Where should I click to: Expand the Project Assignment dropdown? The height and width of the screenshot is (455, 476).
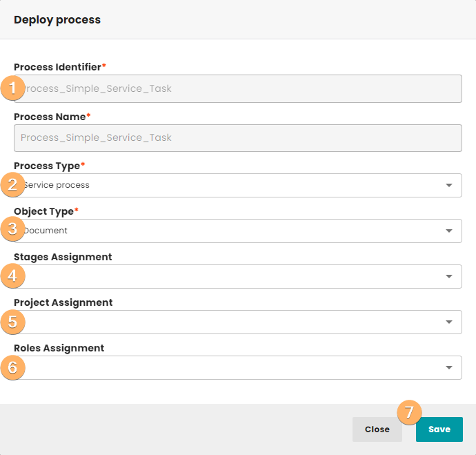[238, 322]
